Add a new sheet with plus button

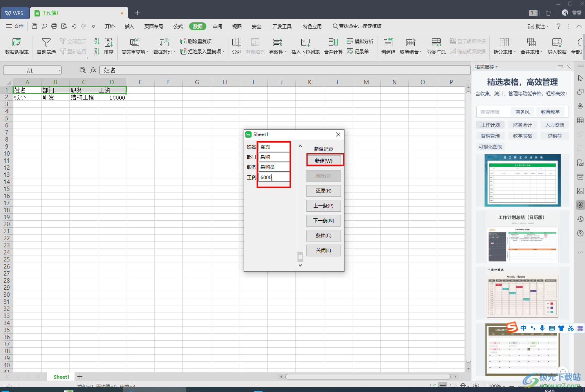click(x=80, y=377)
